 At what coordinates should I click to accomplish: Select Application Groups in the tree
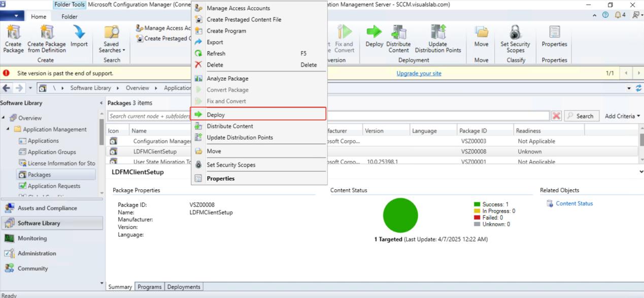[52, 152]
